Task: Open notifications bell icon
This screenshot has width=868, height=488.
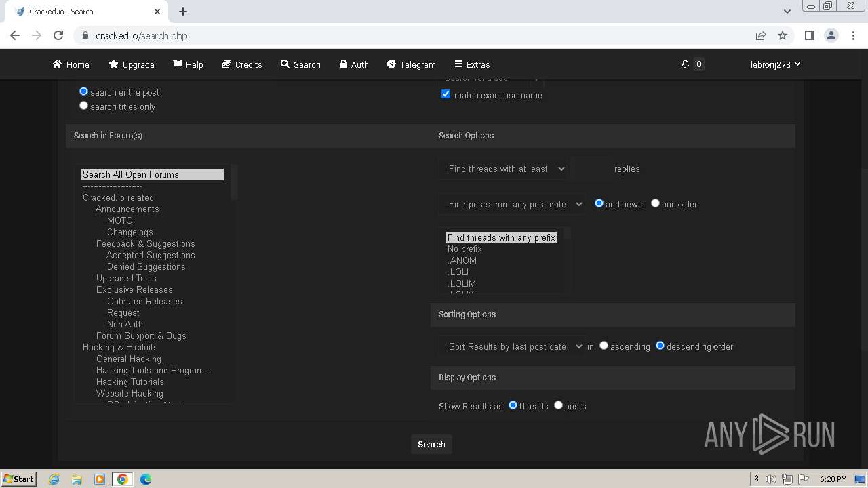Action: pos(685,64)
